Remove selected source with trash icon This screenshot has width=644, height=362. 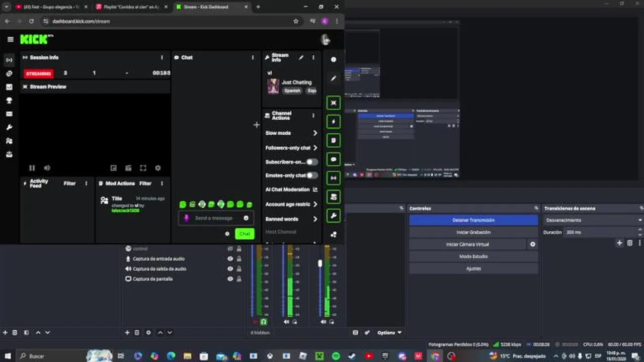point(137,332)
